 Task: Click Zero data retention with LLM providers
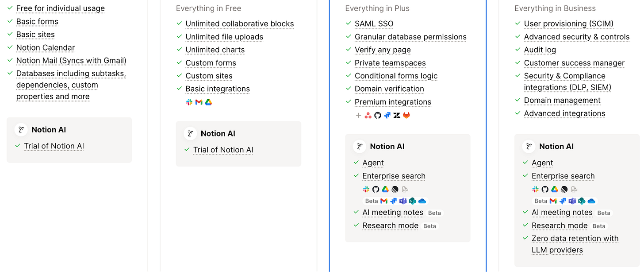point(575,244)
